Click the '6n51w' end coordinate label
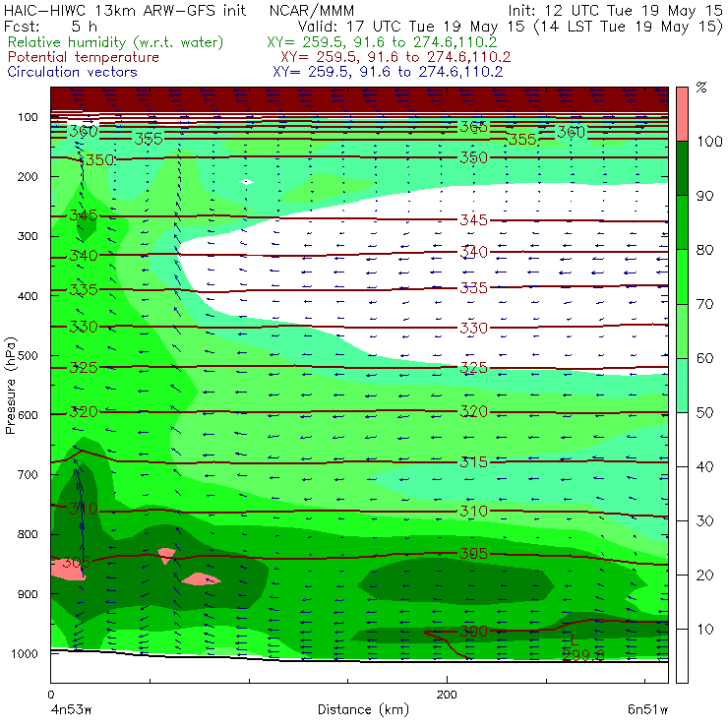Image resolution: width=728 pixels, height=728 pixels. [648, 709]
